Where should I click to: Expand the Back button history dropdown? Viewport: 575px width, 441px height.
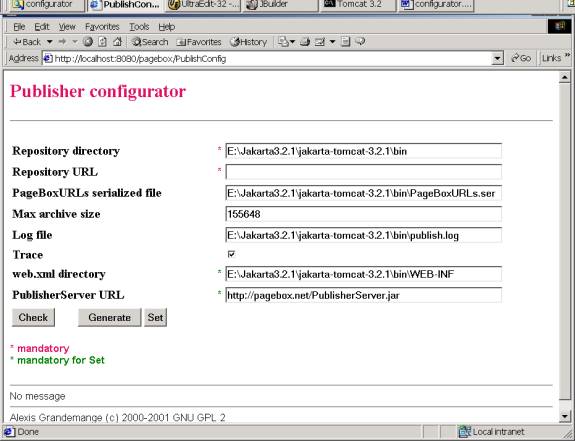click(50, 42)
